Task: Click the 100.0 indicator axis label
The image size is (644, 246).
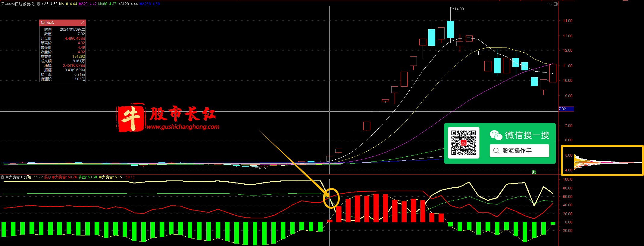Action: pyautogui.click(x=567, y=180)
